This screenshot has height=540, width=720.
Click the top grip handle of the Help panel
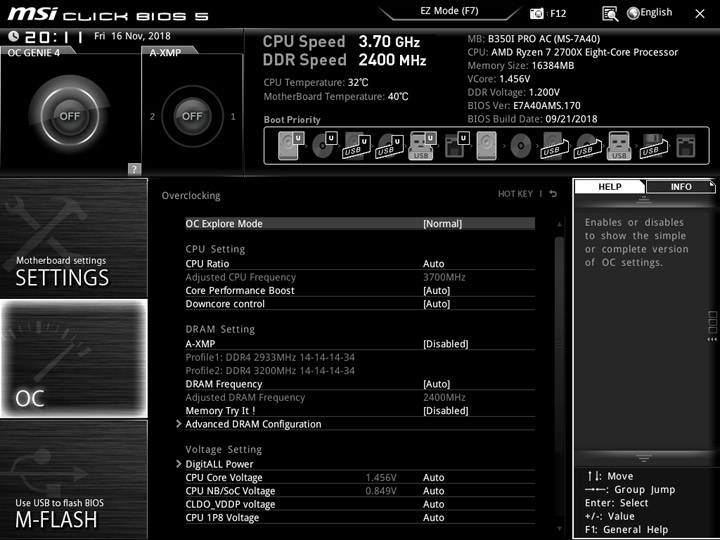pyautogui.click(x=644, y=200)
